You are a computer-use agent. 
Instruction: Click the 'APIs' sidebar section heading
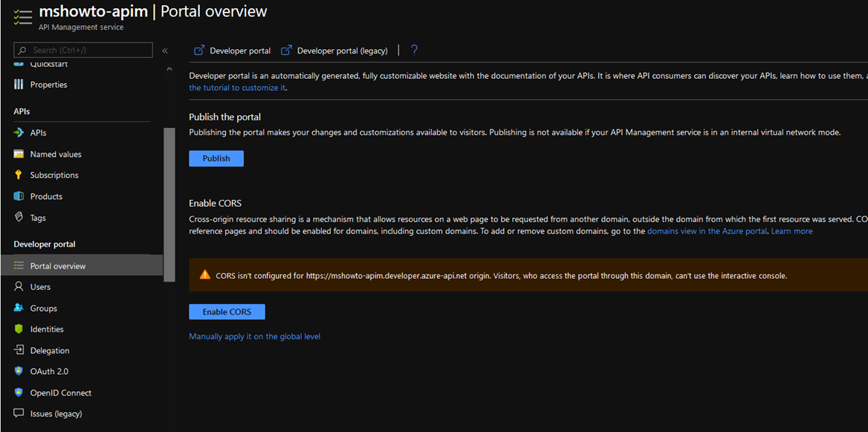pos(22,112)
